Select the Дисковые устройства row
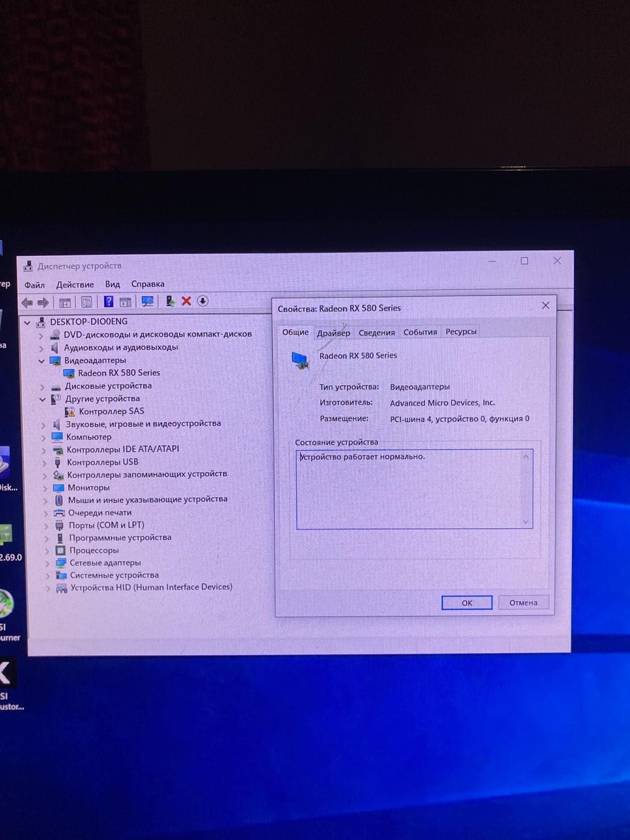Viewport: 630px width, 840px height. 108,386
